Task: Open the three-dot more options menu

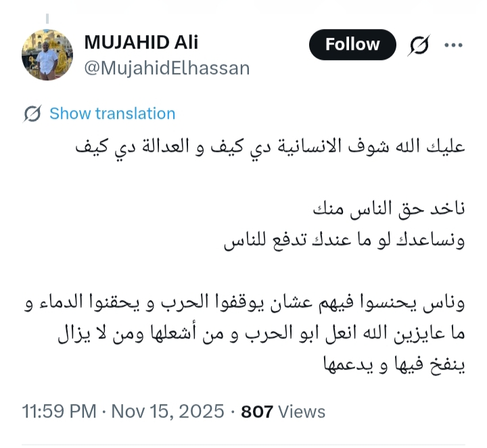Action: coord(453,45)
